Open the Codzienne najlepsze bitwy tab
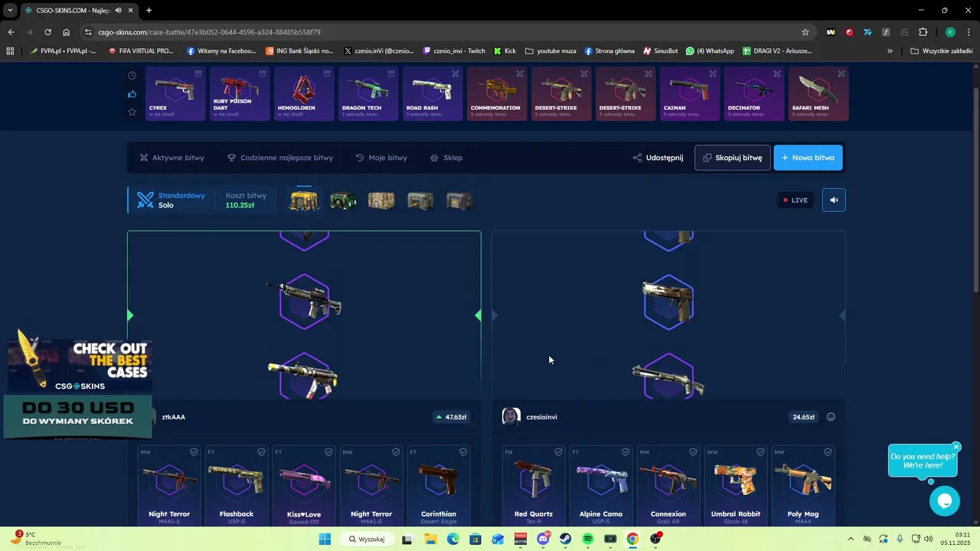This screenshot has height=551, width=980. [x=280, y=158]
